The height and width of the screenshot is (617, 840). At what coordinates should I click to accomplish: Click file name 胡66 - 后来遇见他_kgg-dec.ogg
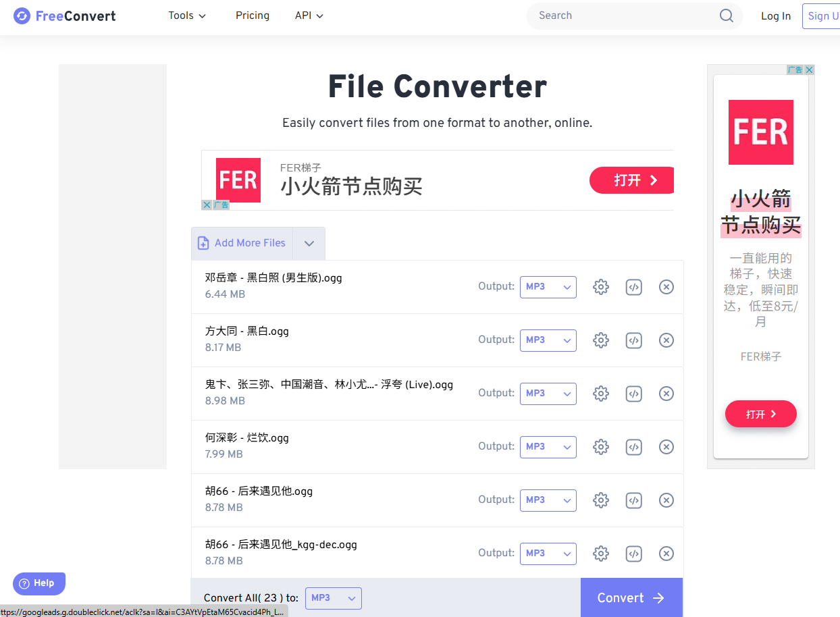point(281,544)
